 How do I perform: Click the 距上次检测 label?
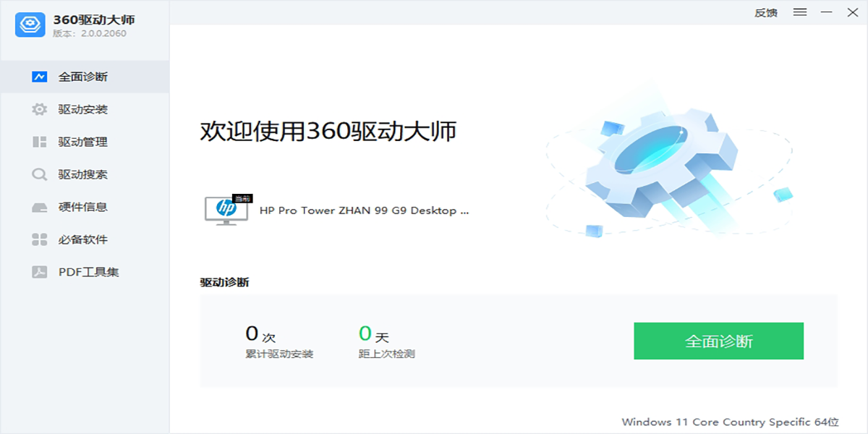point(387,354)
